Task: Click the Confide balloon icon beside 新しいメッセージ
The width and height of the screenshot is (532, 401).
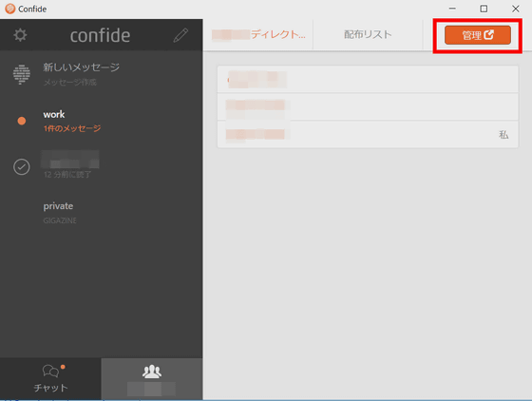Action: (21, 74)
